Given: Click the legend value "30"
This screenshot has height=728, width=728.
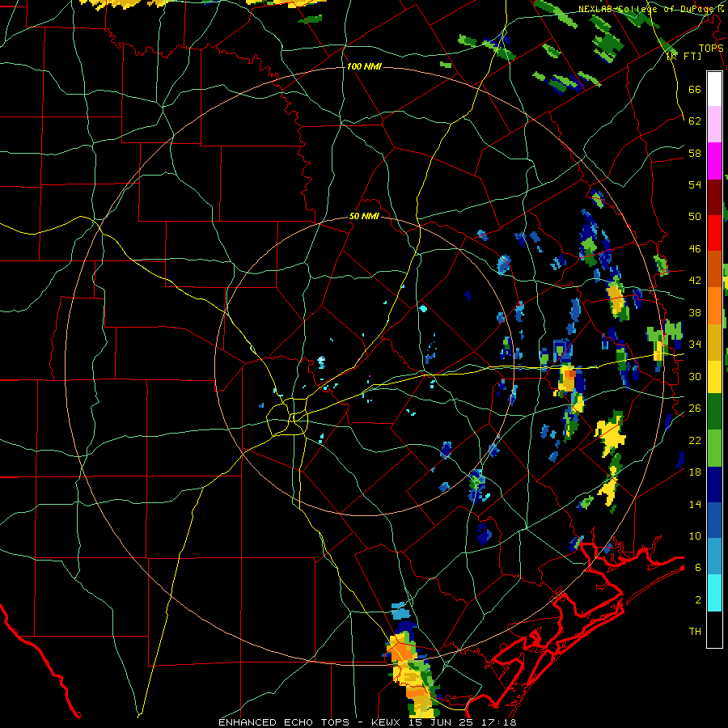Looking at the screenshot, I should [x=695, y=376].
